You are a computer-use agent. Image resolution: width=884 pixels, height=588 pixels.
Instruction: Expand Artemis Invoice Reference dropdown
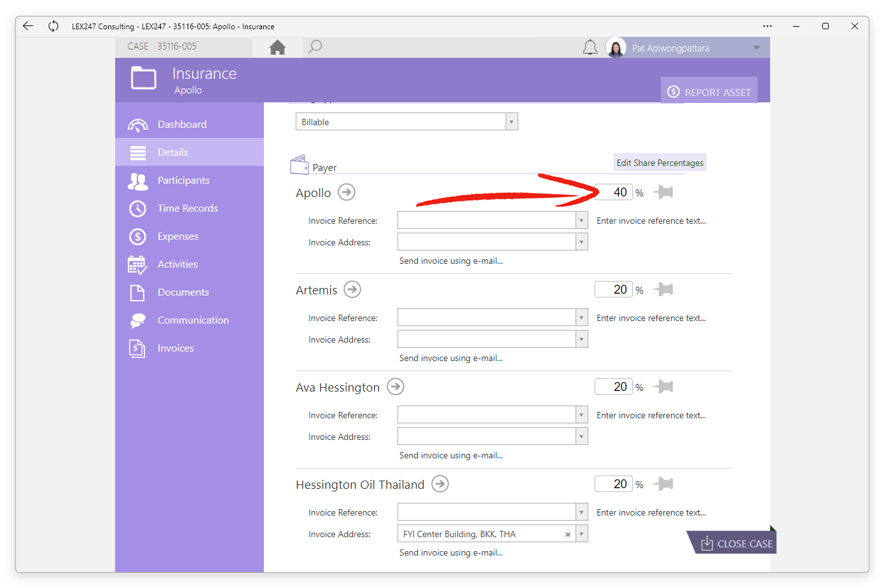pos(581,318)
